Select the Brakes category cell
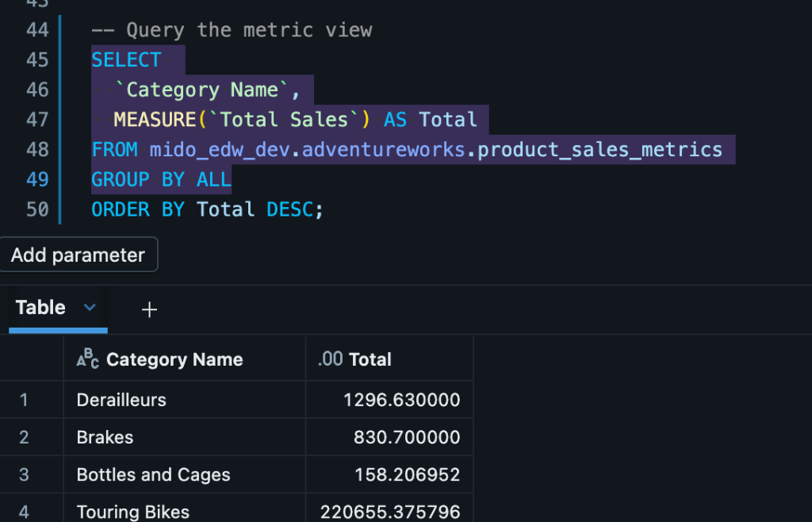The image size is (812, 522). [x=105, y=437]
